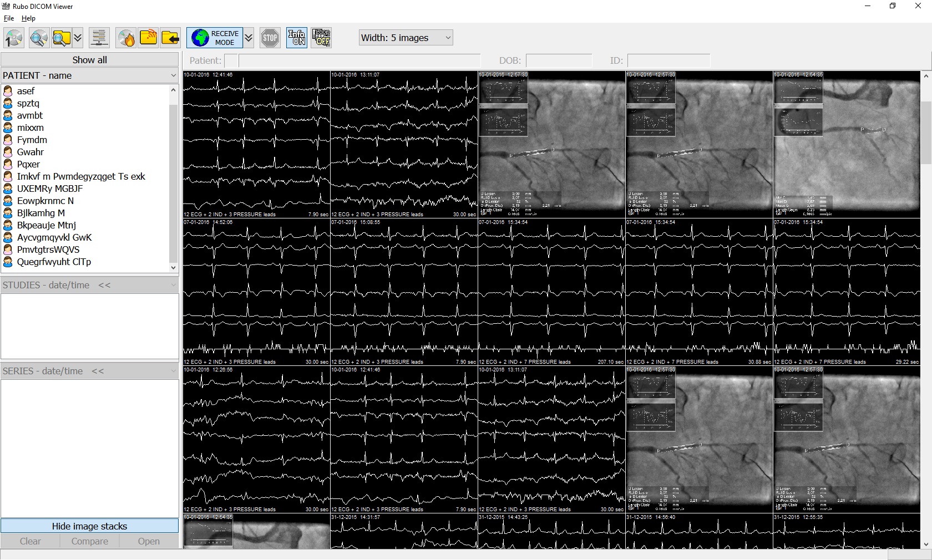Click the Patient name input field

click(x=359, y=60)
